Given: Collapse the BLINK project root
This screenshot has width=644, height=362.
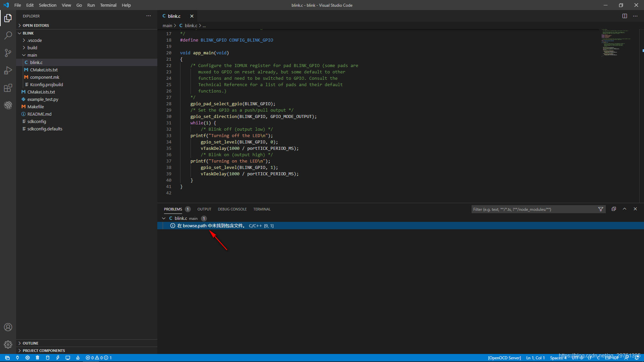Looking at the screenshot, I should tap(87, 33).
